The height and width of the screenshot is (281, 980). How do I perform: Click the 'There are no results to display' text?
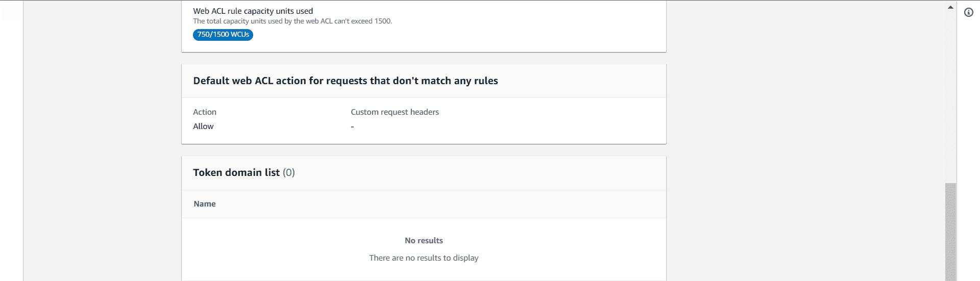tap(424, 258)
